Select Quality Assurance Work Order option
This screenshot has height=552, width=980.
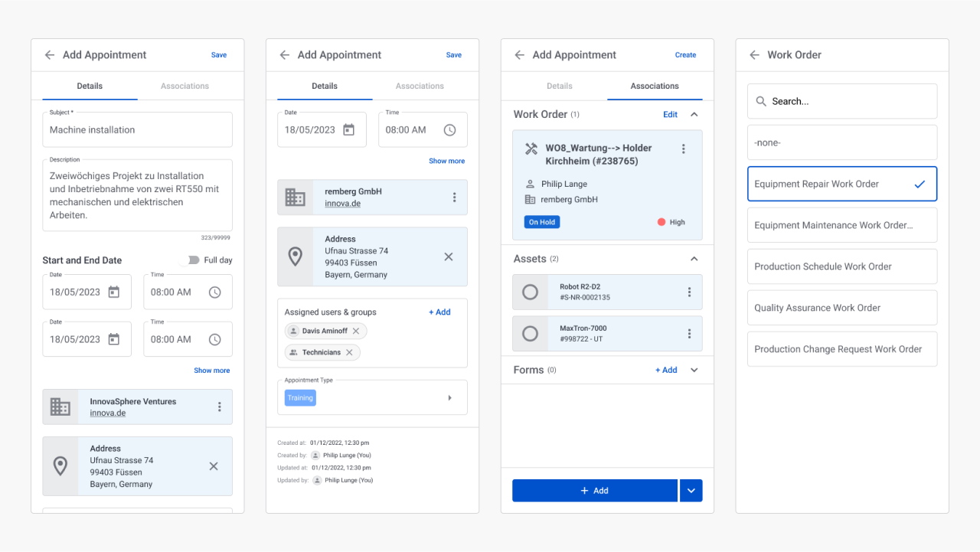tap(842, 308)
